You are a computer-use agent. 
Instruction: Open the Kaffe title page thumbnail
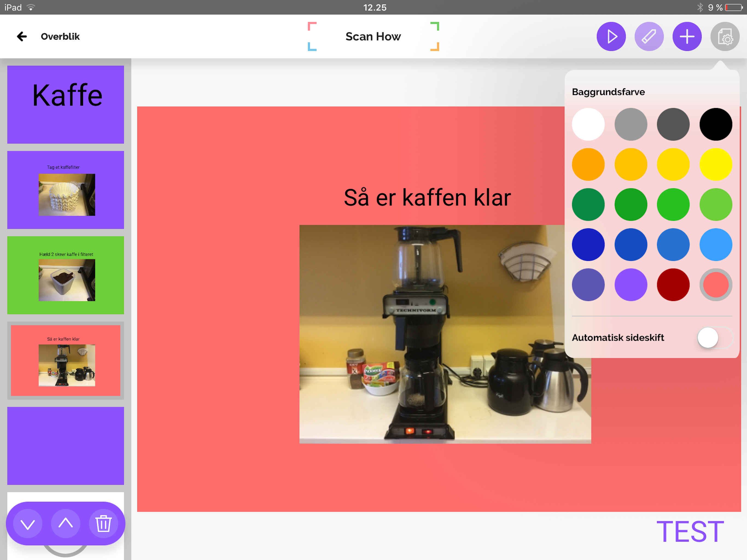(66, 104)
